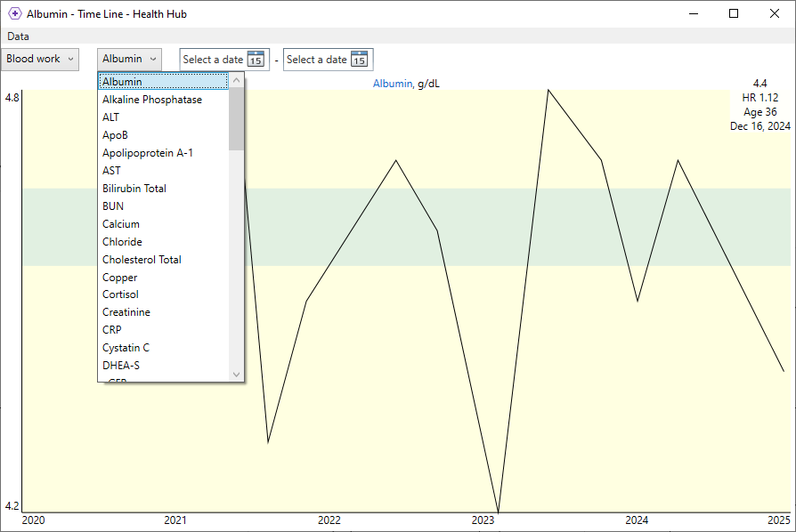The image size is (796, 532).
Task: Select Cortisol from the marker list
Action: (x=120, y=294)
